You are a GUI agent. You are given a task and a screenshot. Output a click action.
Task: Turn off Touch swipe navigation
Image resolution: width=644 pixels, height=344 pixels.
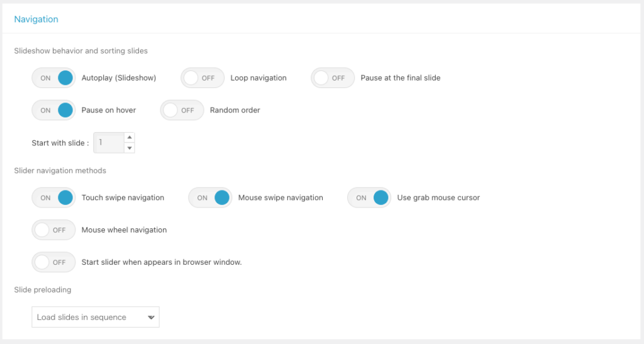[x=53, y=197]
